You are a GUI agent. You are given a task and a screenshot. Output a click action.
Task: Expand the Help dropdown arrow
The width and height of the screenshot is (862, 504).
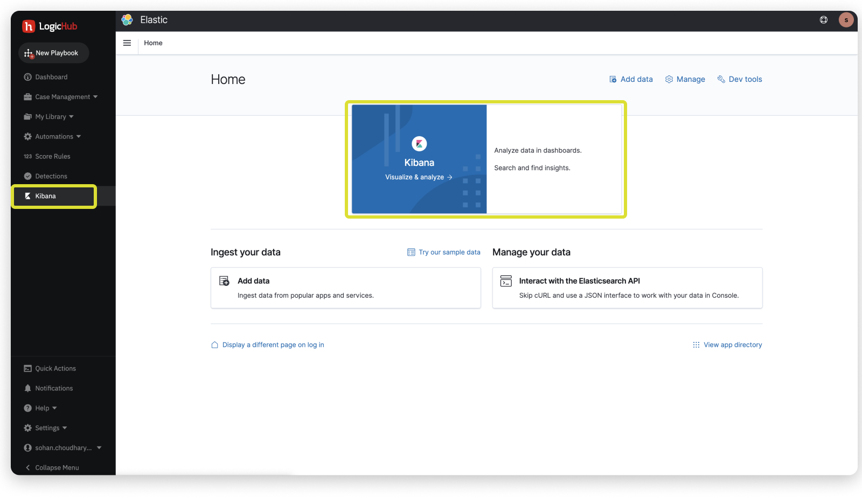(54, 408)
